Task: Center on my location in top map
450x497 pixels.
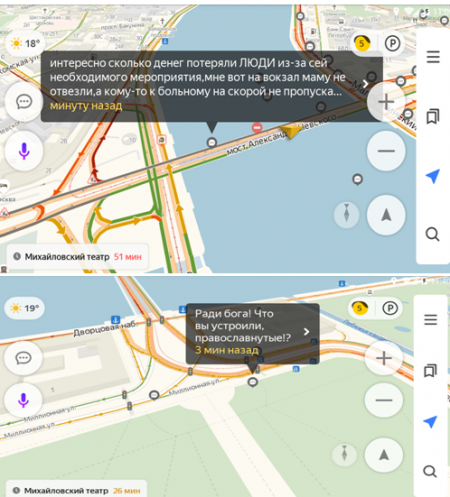Action: (386, 215)
